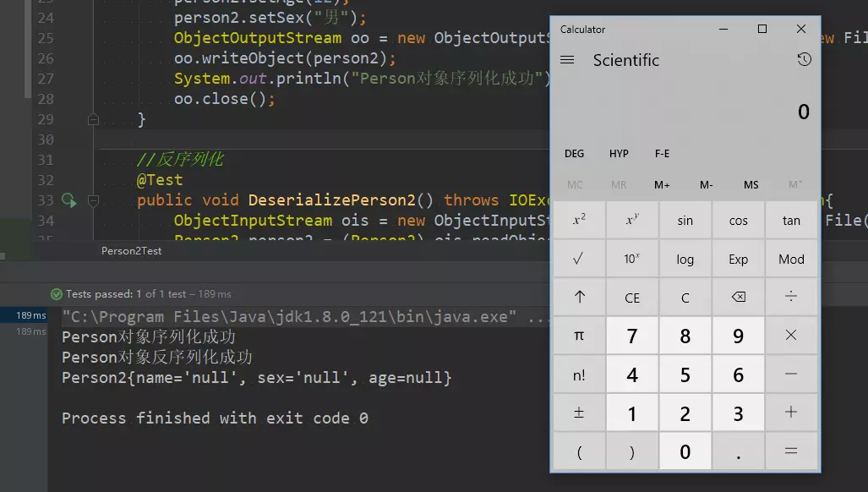The height and width of the screenshot is (492, 868).
Task: Click number 4 on the keypad
Action: 632,374
